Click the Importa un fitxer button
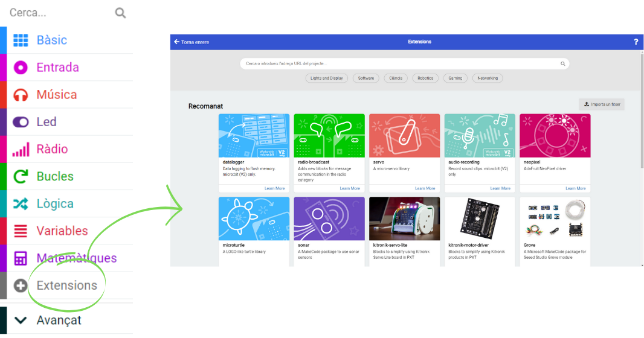The width and height of the screenshot is (644, 338). pyautogui.click(x=601, y=104)
